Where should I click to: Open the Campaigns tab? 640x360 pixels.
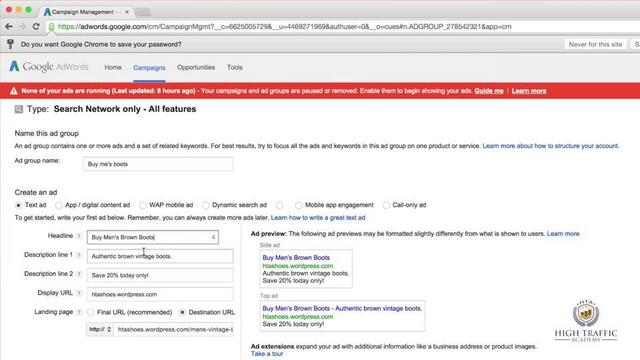pos(149,68)
